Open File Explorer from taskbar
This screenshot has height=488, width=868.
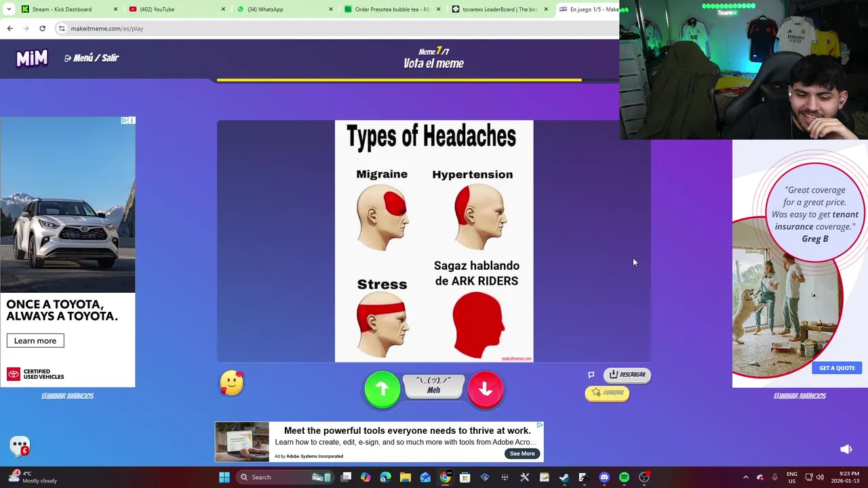(x=406, y=477)
